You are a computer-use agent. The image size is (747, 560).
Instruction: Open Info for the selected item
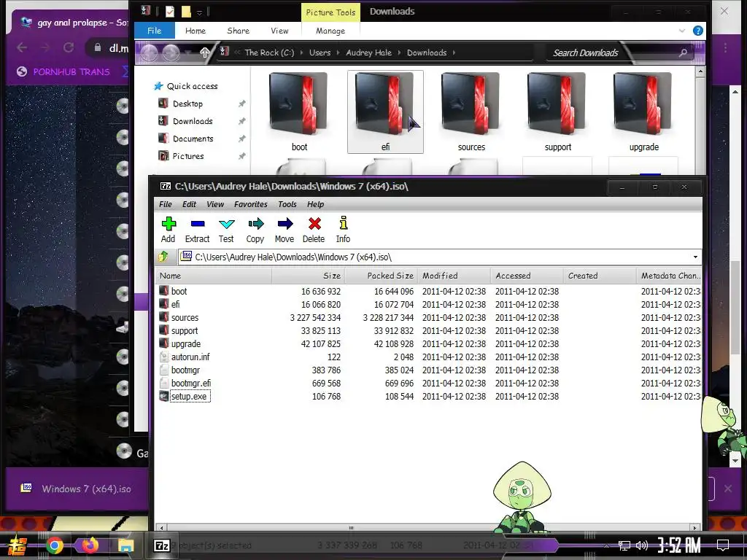point(343,230)
